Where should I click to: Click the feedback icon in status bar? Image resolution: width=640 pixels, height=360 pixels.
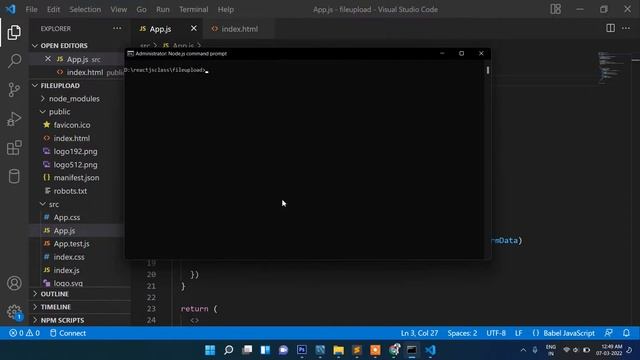coord(609,333)
